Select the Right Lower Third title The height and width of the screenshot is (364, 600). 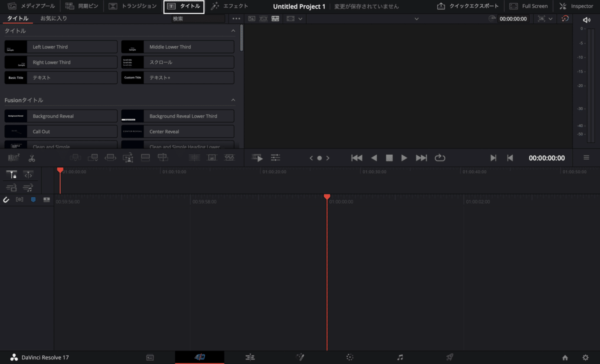(x=61, y=62)
